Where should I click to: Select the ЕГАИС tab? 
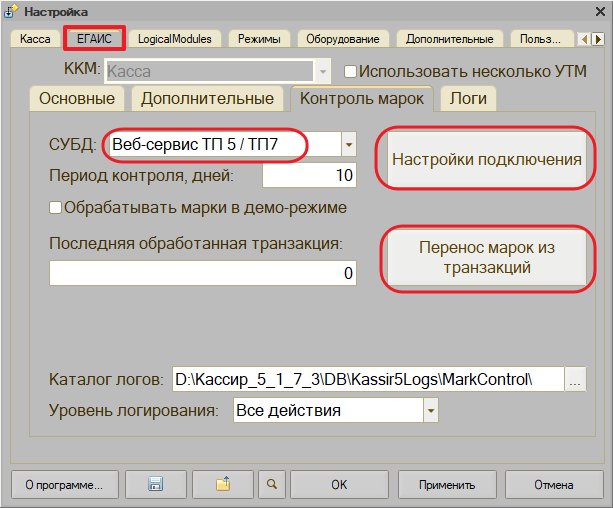(94, 38)
